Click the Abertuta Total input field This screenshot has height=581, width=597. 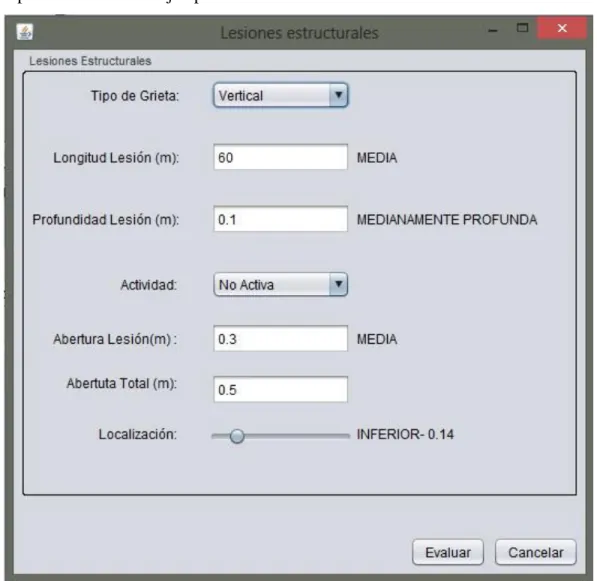click(x=281, y=389)
